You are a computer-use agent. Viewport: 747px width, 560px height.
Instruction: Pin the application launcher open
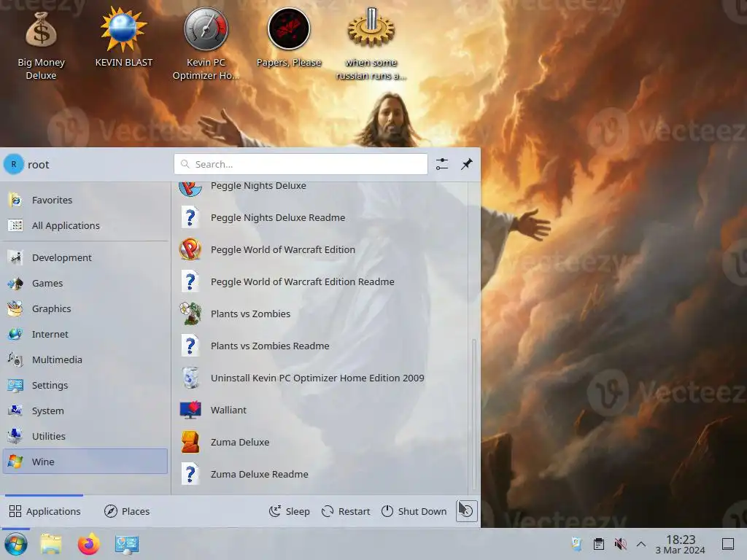[466, 164]
